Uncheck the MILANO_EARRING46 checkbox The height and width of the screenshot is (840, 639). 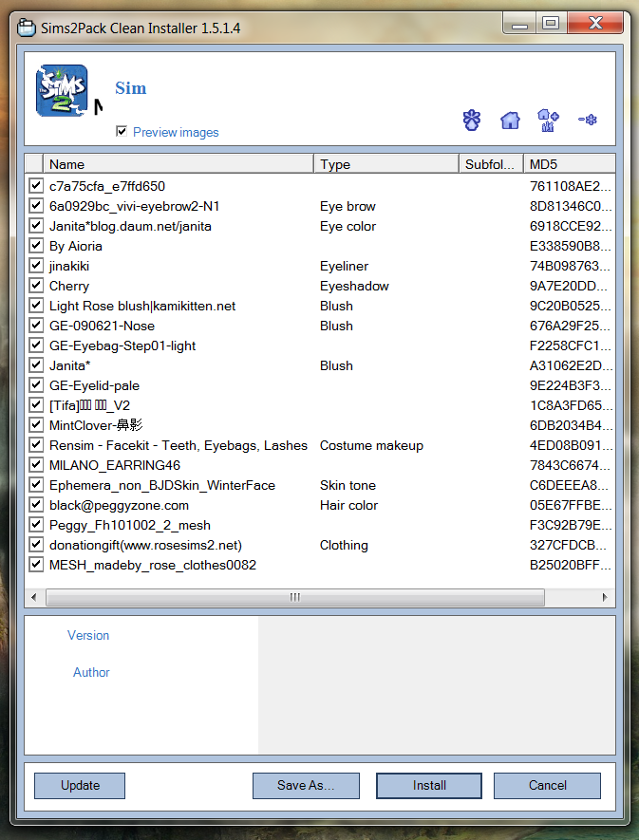tap(36, 464)
